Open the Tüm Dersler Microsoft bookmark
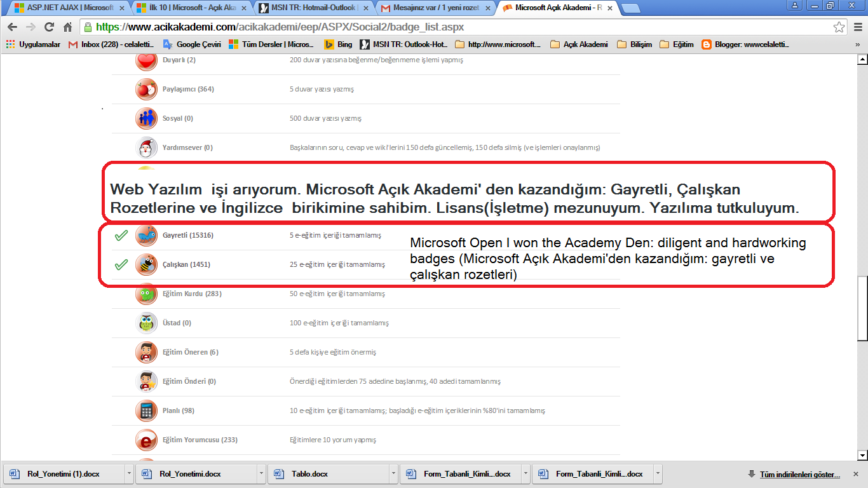868x488 pixels. [x=271, y=44]
